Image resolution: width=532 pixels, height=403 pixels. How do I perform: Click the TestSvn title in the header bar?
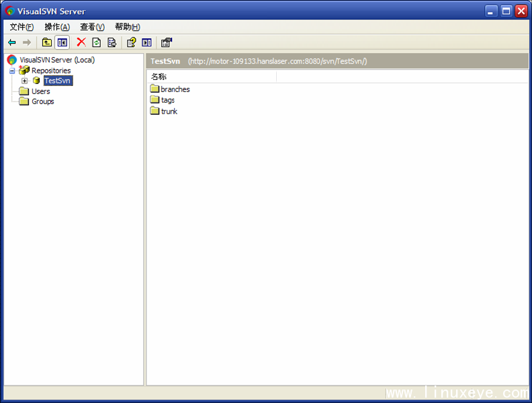[165, 61]
